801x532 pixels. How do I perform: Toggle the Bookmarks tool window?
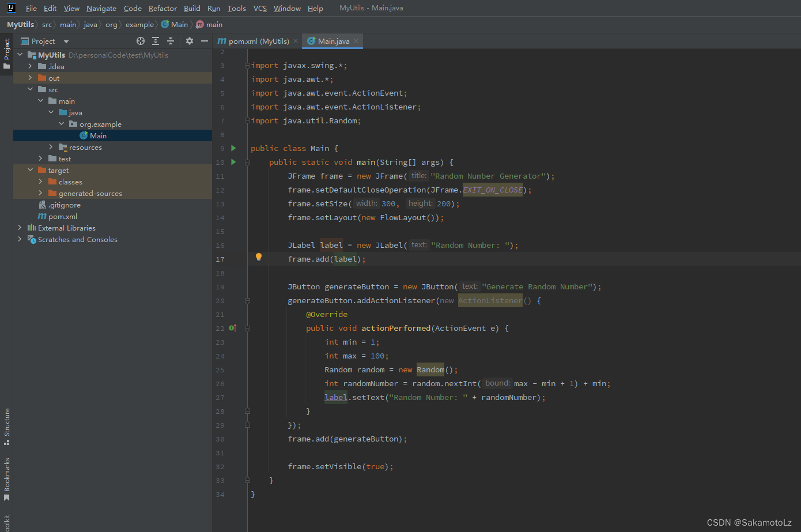pyautogui.click(x=7, y=478)
